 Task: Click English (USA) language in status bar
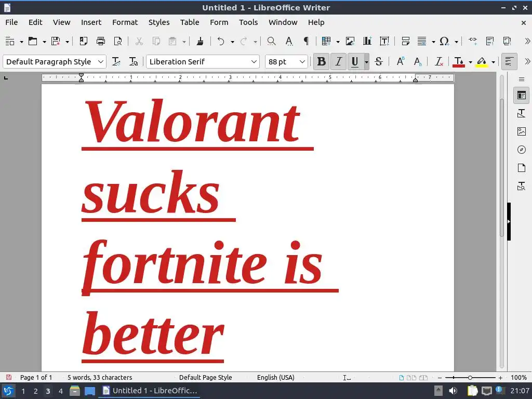click(275, 377)
